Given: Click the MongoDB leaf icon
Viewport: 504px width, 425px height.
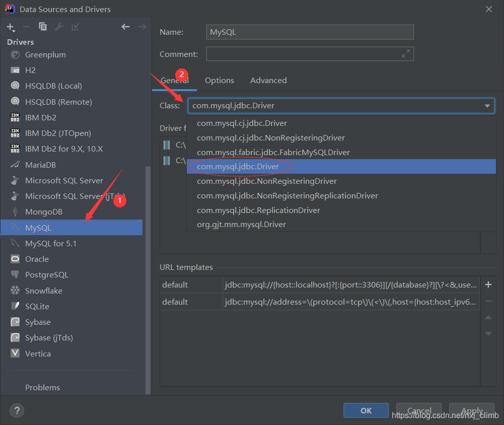Looking at the screenshot, I should [x=15, y=211].
